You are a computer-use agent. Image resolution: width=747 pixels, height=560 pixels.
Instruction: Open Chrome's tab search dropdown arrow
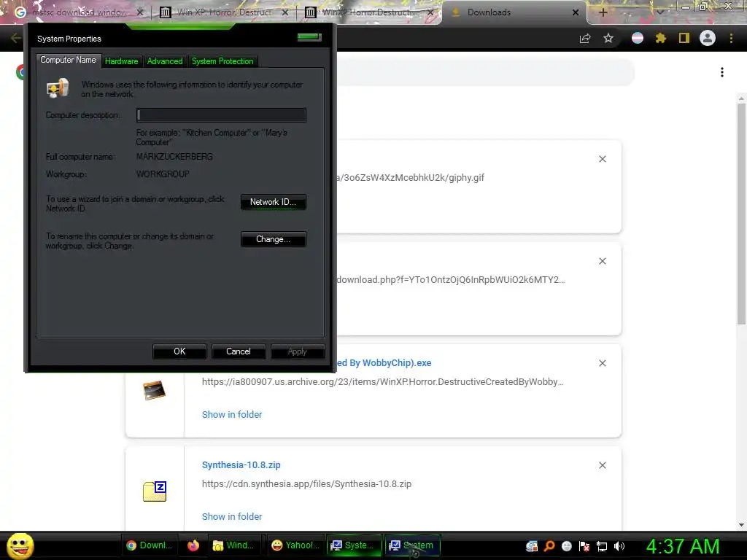point(660,12)
